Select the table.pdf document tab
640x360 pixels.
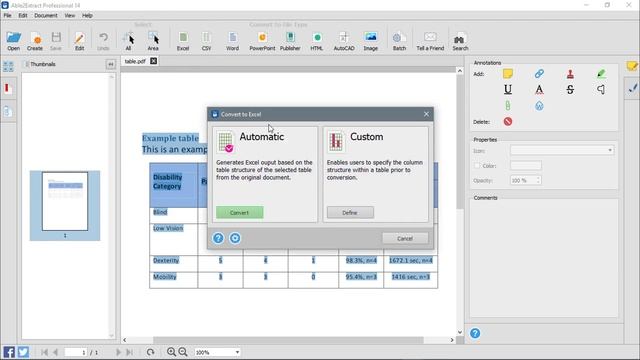coord(135,61)
